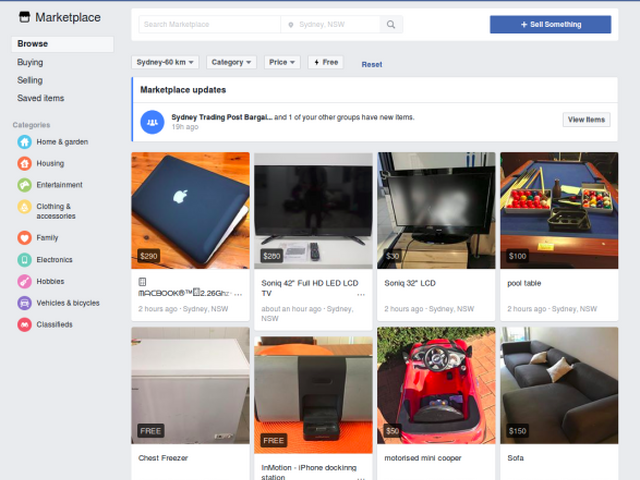View the InMotion docking station photo
Viewport: 640px width, 480px height.
click(x=313, y=395)
